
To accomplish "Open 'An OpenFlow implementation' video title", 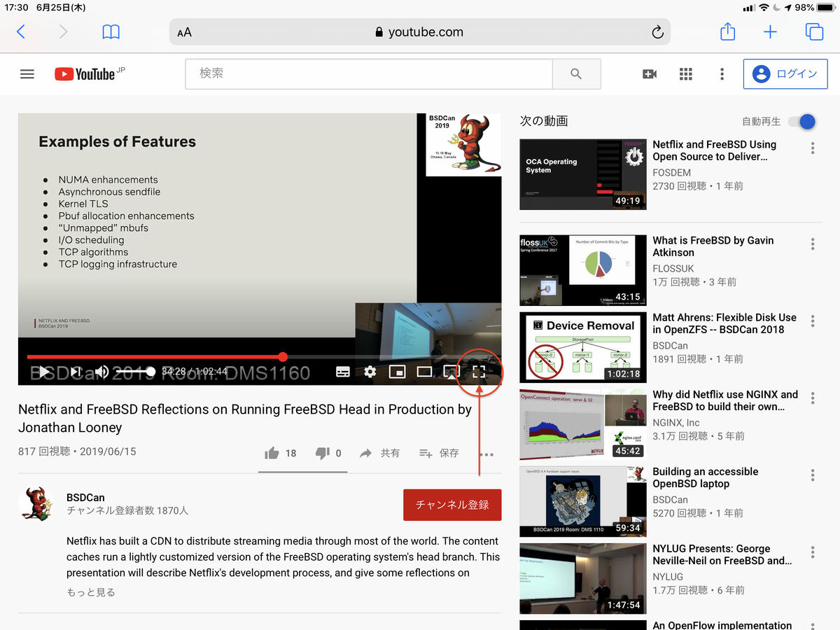I will (722, 625).
